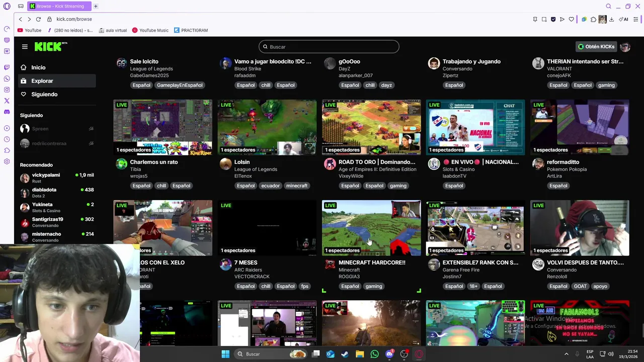Open Age of Empires II category link
Image resolution: width=644 pixels, height=362 pixels.
pos(377,169)
